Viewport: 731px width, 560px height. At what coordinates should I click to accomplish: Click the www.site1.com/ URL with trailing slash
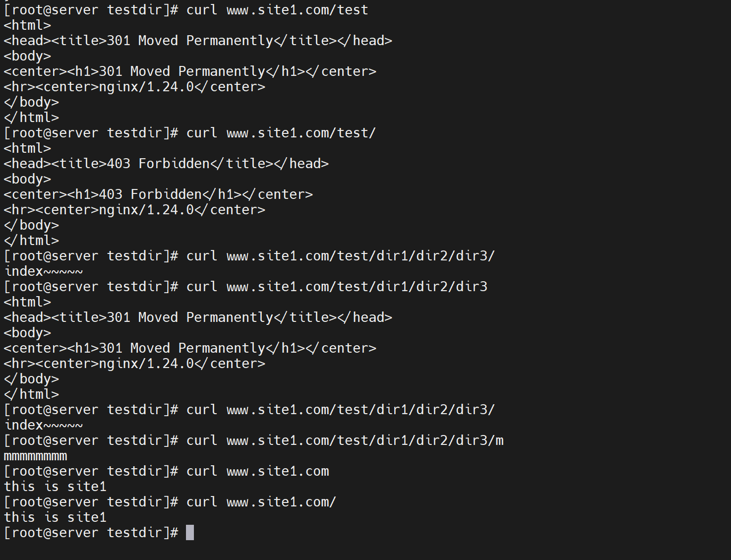(x=281, y=502)
